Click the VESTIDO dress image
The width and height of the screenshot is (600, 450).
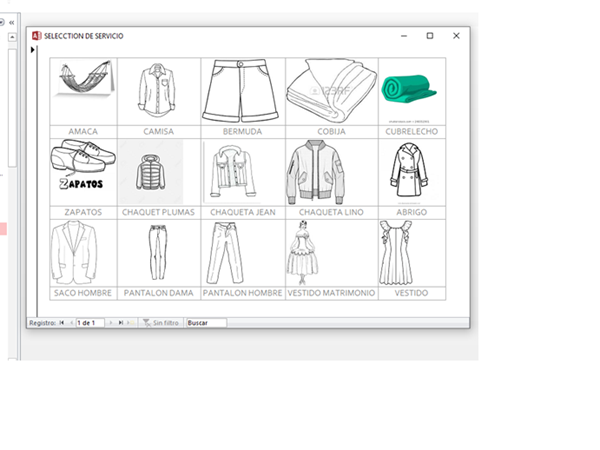(x=396, y=252)
